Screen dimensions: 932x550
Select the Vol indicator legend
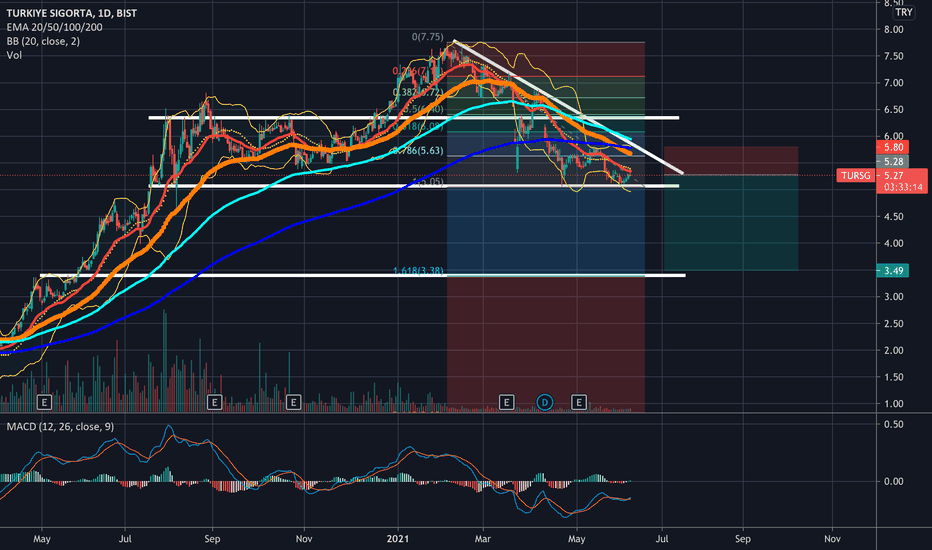coord(14,55)
